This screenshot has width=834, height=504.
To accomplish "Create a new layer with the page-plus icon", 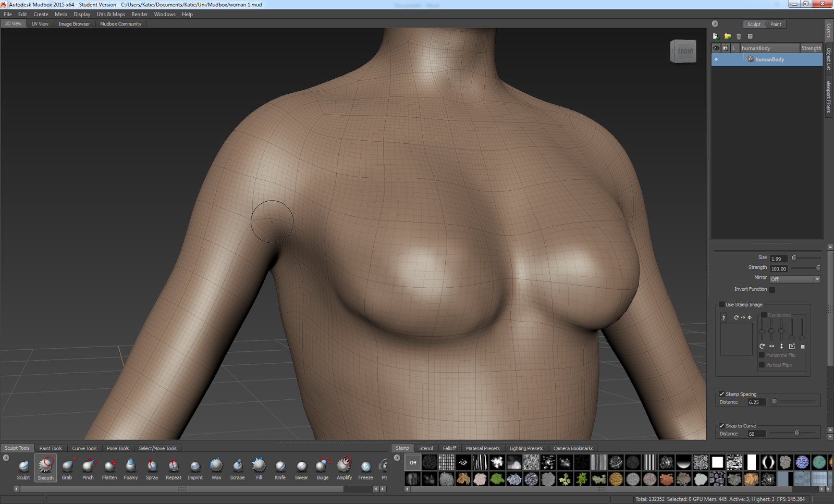I will (716, 36).
